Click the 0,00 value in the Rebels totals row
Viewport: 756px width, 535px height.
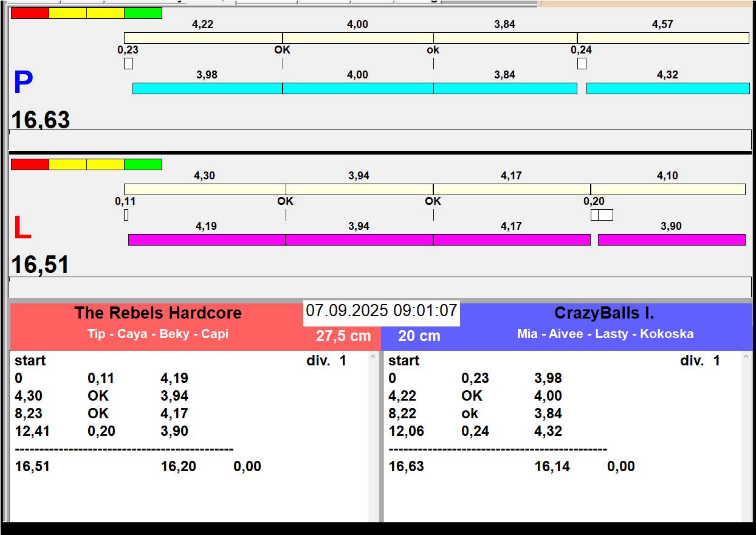coord(247,466)
